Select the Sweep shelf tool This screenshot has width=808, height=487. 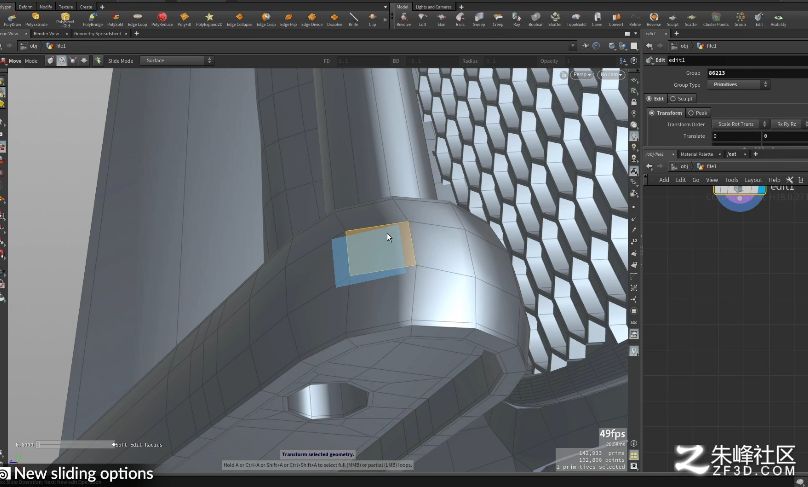tap(479, 20)
